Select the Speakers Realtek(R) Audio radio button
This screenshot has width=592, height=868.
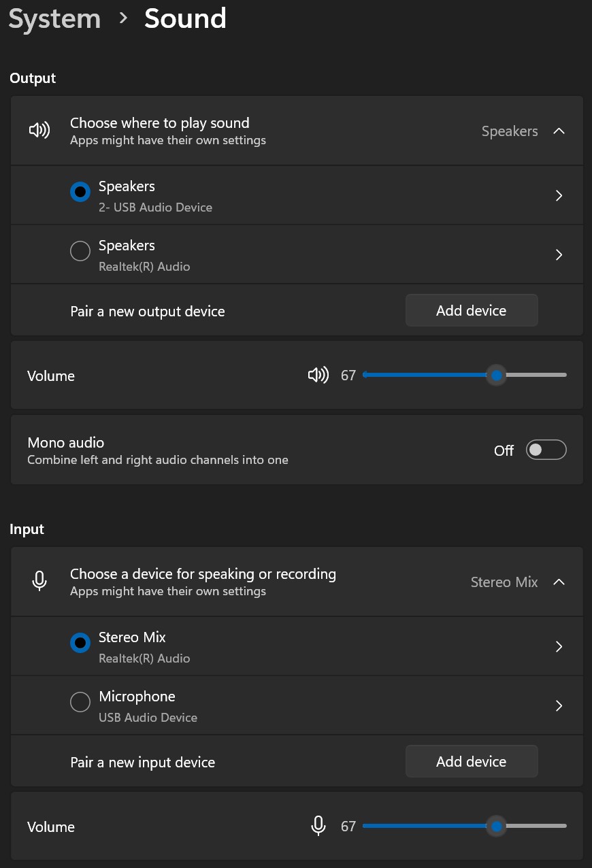[x=80, y=251]
